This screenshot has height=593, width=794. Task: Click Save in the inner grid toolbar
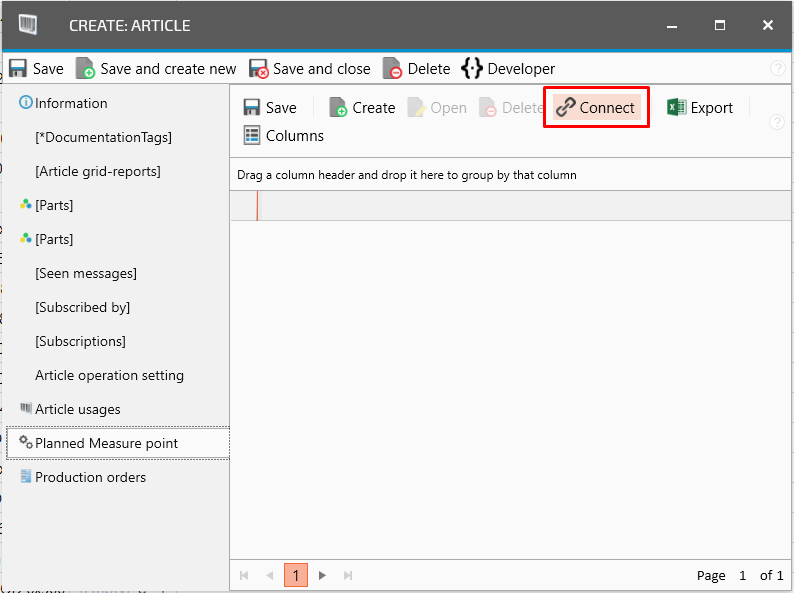pos(270,108)
